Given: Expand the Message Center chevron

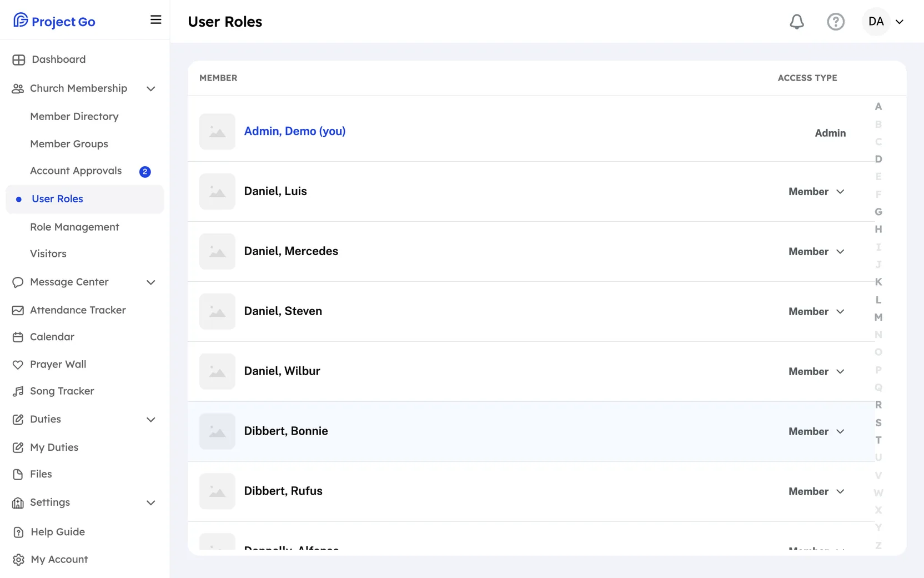Looking at the screenshot, I should [151, 282].
